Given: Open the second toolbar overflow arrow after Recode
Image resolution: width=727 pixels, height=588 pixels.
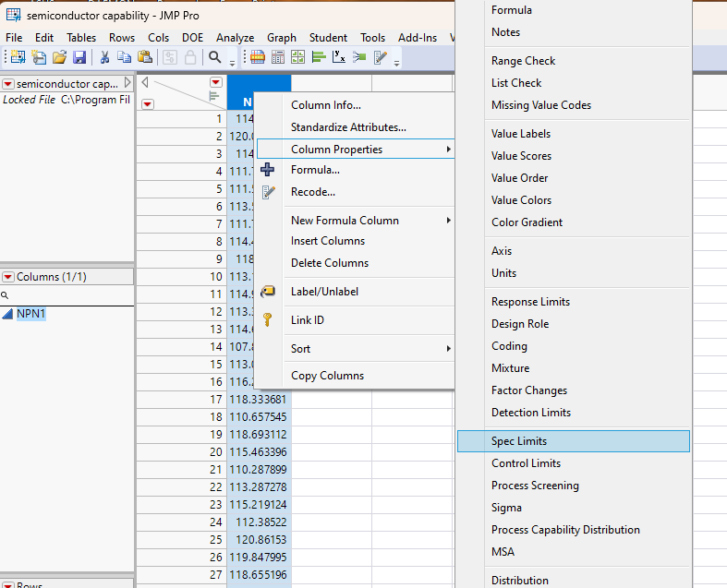Looking at the screenshot, I should [396, 63].
